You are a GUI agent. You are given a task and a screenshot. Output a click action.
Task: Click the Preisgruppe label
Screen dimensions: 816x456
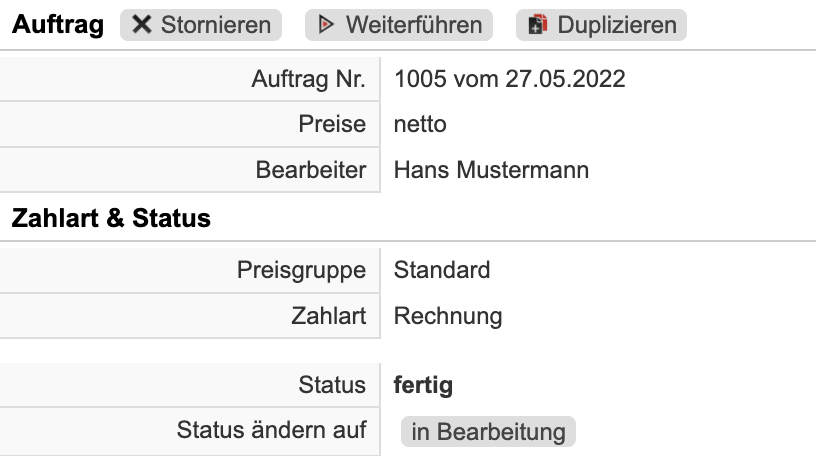(301, 270)
